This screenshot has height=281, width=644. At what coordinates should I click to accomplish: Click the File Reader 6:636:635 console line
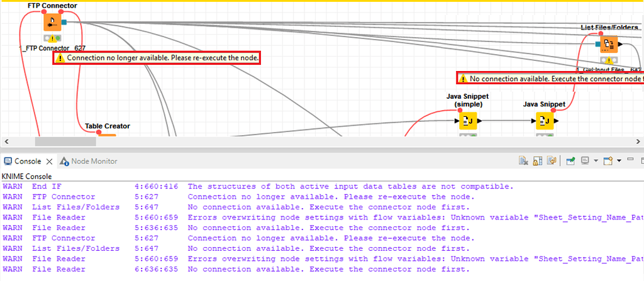tap(236, 270)
